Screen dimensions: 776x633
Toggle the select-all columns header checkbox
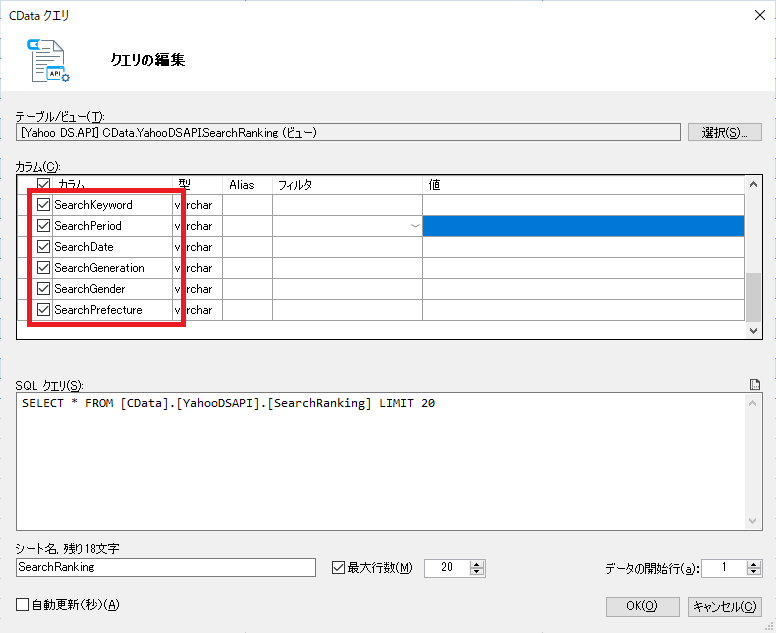(44, 185)
